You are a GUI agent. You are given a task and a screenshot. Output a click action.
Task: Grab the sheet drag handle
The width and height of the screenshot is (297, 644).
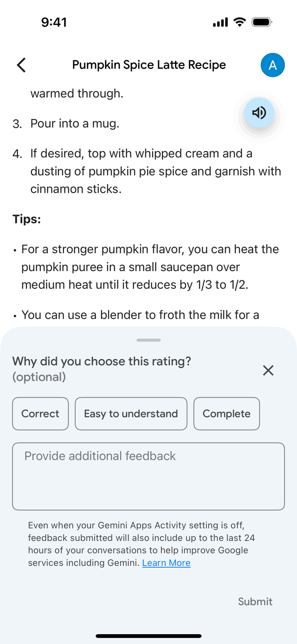pyautogui.click(x=148, y=340)
